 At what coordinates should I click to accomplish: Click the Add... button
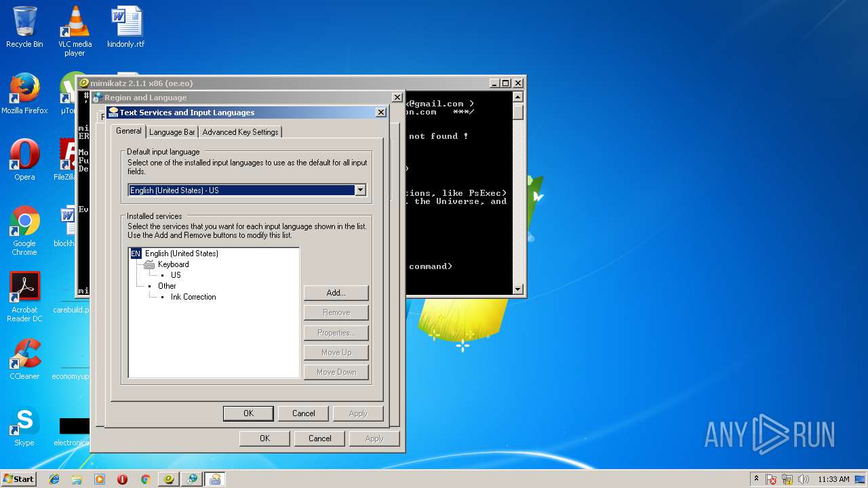(336, 293)
